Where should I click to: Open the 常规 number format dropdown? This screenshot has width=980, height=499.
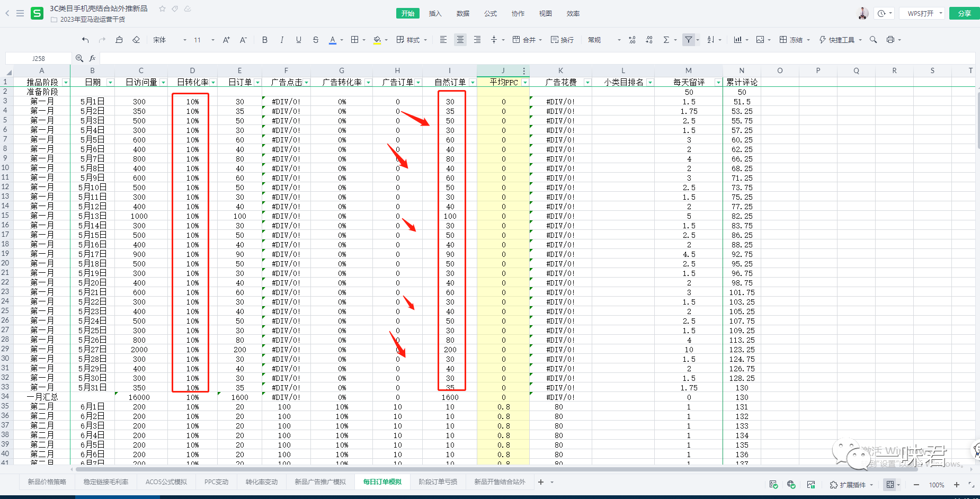(x=604, y=40)
